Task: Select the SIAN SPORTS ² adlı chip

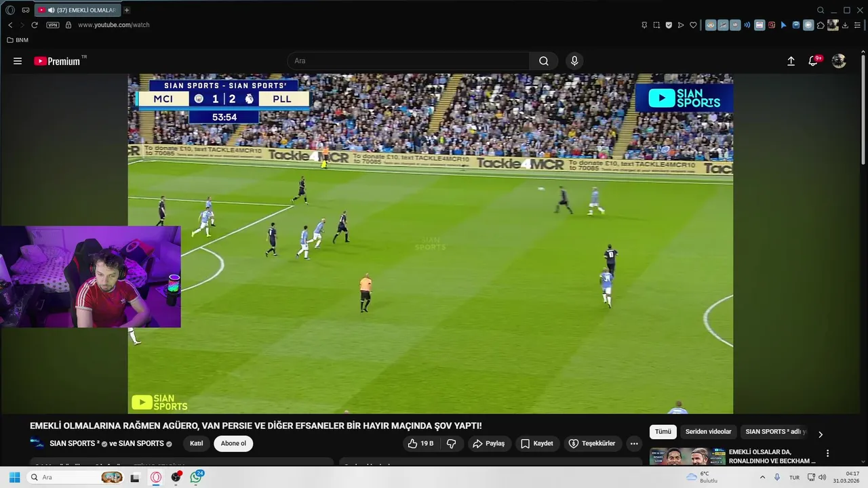Action: 776,432
